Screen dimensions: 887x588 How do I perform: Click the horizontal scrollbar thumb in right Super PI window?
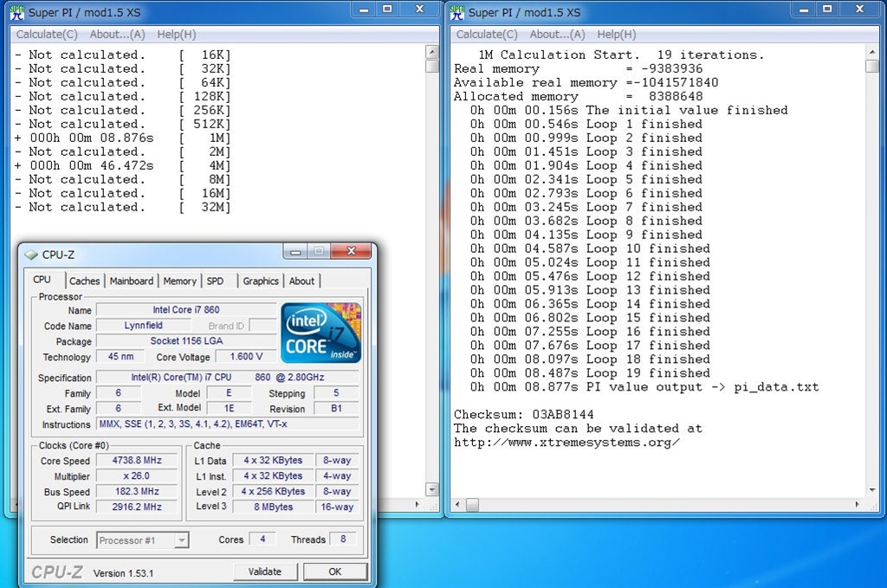[472, 504]
